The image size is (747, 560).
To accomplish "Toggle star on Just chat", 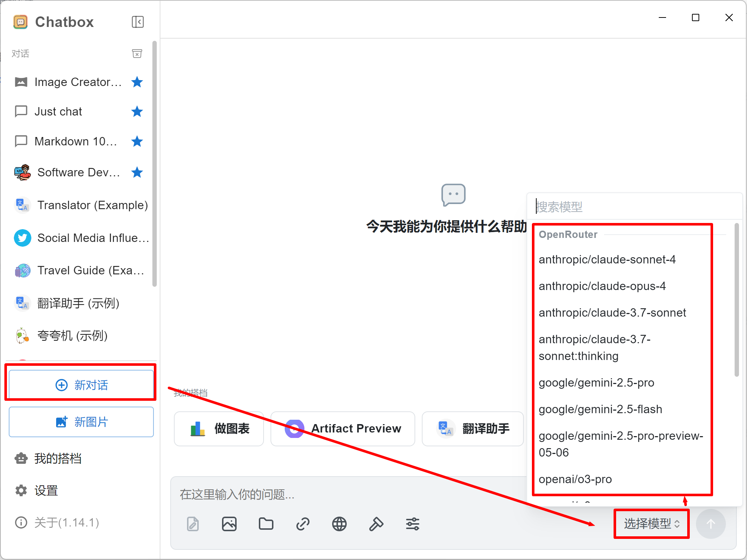I will click(137, 111).
